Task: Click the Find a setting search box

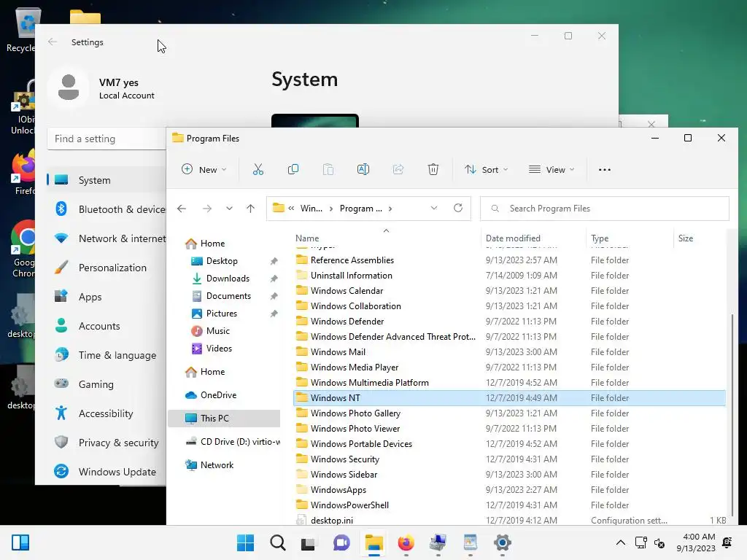Action: click(107, 139)
